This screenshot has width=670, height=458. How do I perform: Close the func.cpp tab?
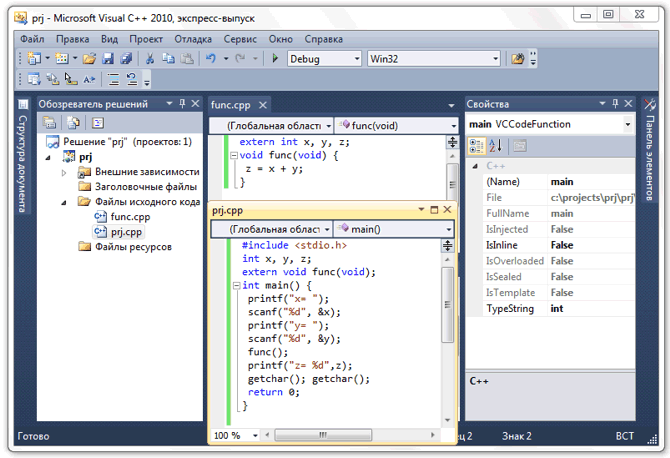(263, 105)
